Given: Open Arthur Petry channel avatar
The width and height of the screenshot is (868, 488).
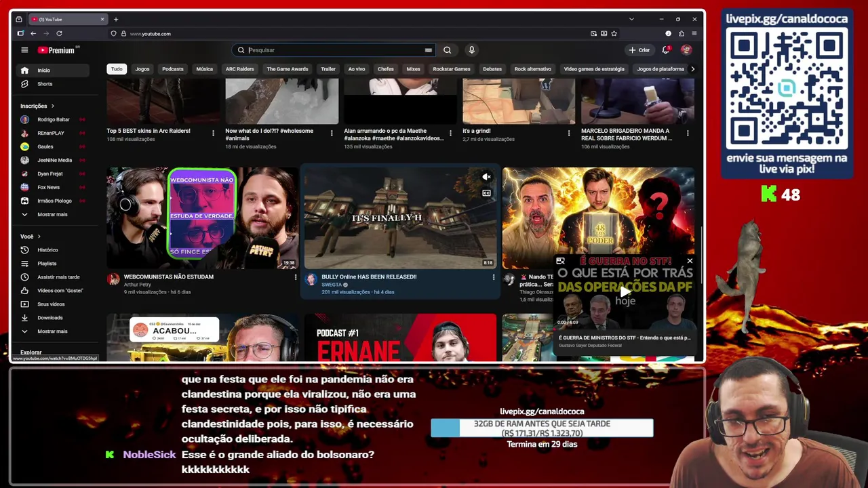Looking at the screenshot, I should coord(113,279).
